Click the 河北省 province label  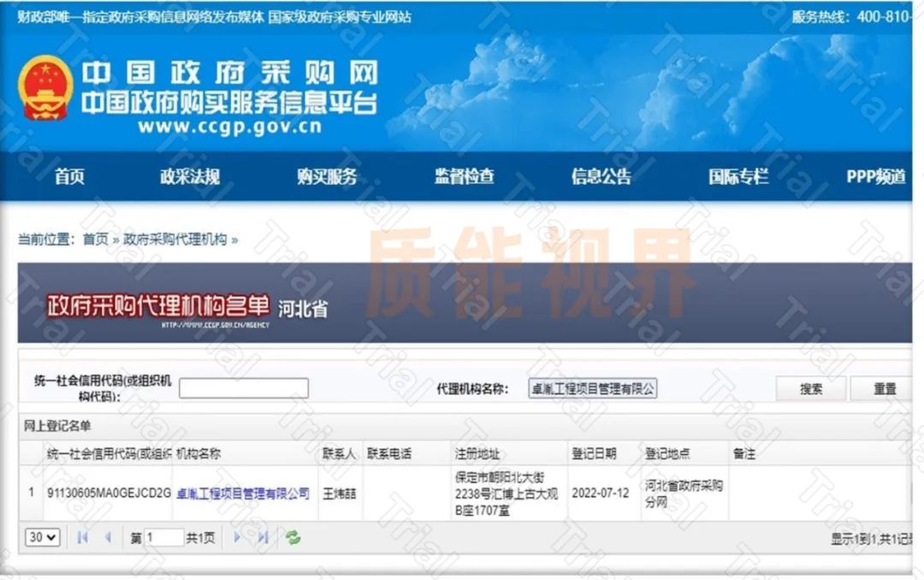pos(303,309)
